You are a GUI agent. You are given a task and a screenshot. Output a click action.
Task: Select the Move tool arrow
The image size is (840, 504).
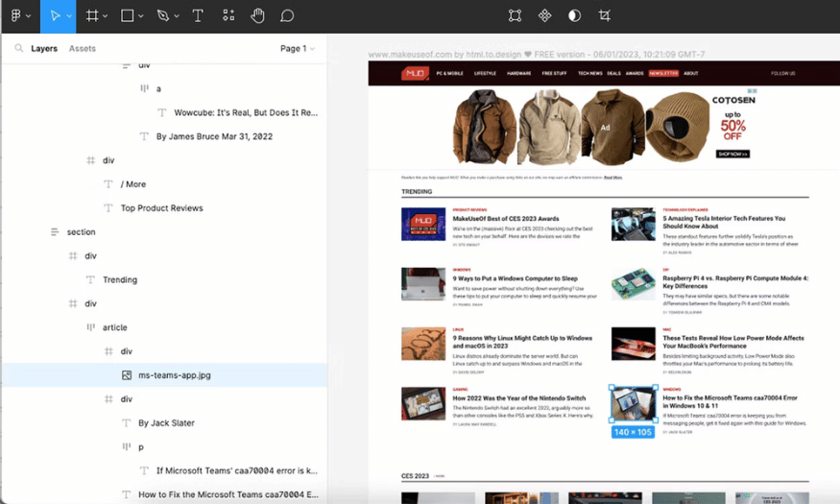click(x=55, y=15)
